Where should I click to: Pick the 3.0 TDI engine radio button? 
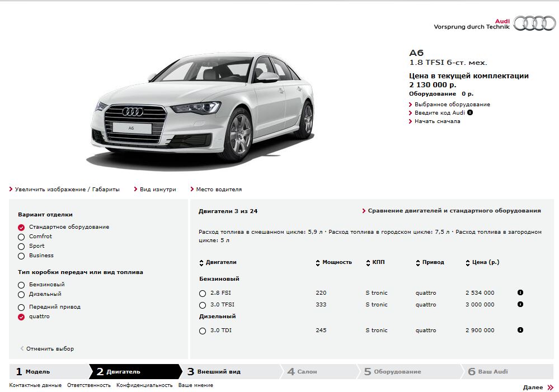[203, 330]
